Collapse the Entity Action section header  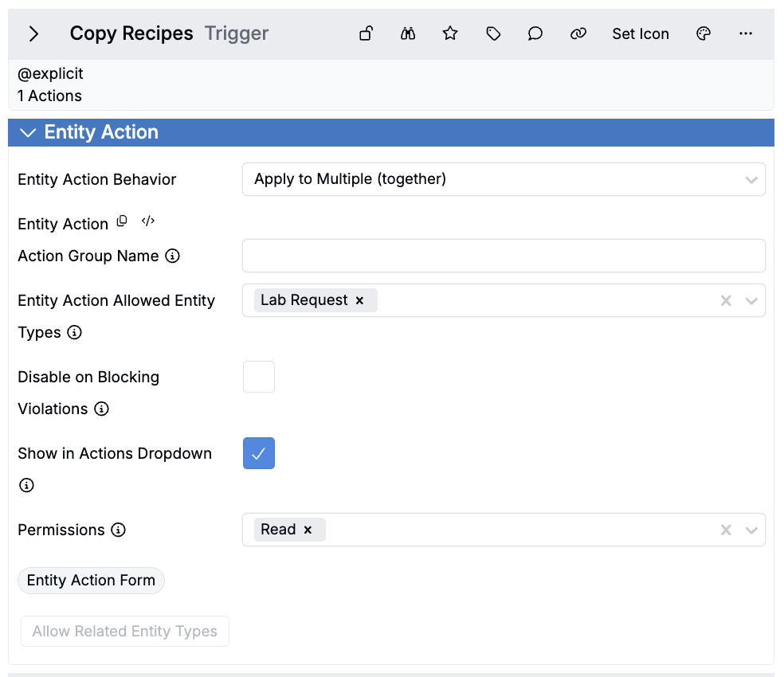29,133
